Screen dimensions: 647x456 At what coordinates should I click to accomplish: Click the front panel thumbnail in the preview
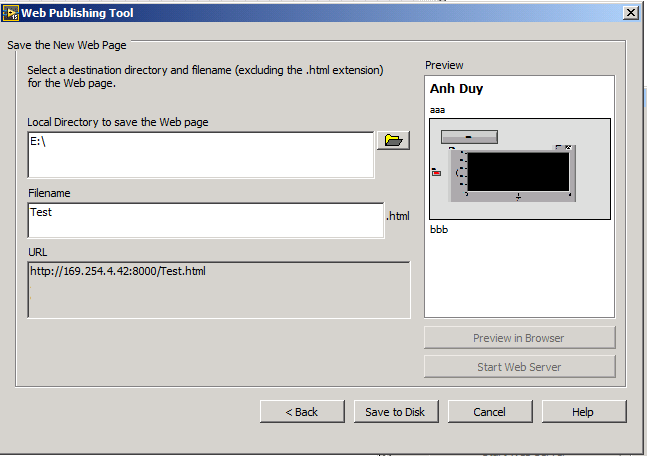point(520,169)
